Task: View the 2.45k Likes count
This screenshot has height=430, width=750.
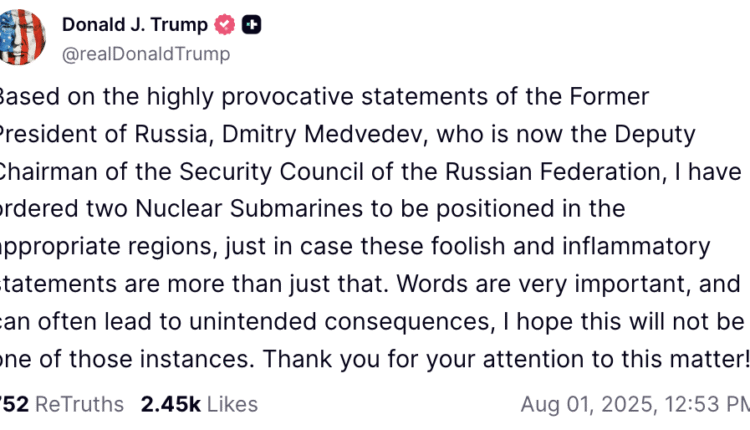Action: point(199,404)
